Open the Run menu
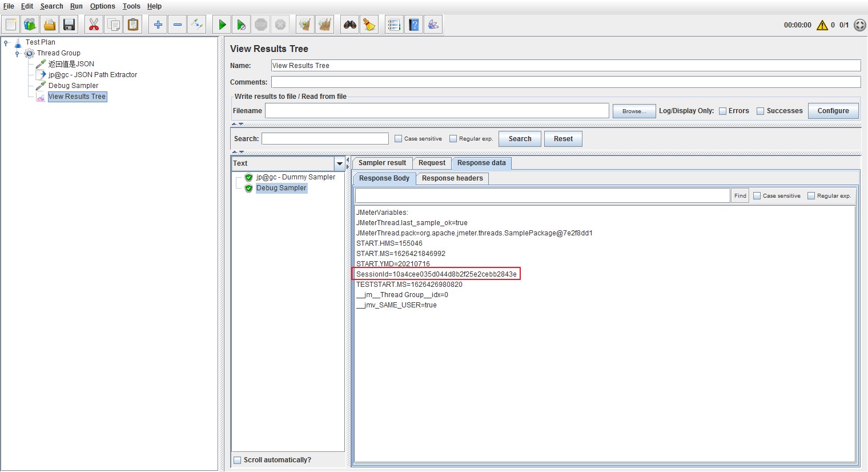This screenshot has width=868, height=472. point(77,6)
